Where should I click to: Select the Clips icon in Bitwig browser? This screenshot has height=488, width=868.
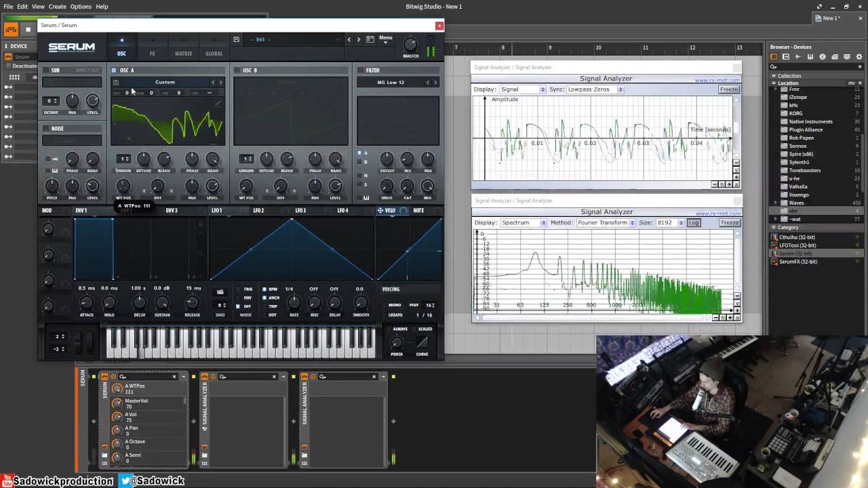pyautogui.click(x=835, y=57)
